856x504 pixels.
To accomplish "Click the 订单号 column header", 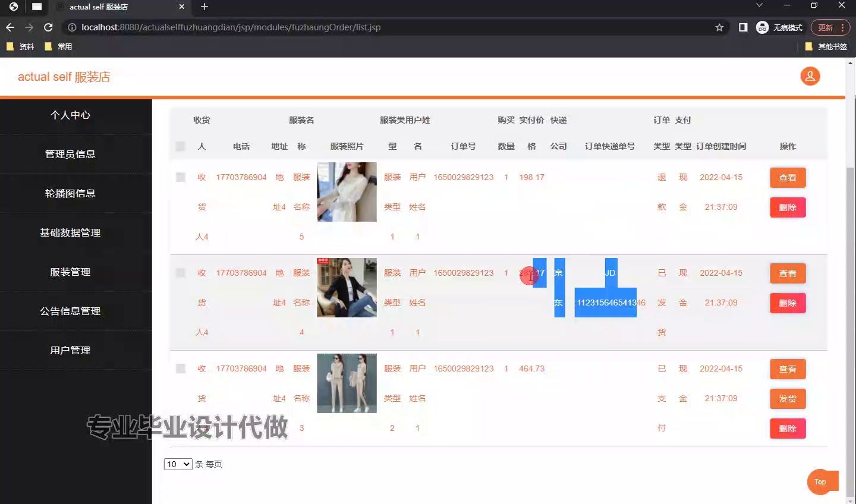I will coord(463,146).
